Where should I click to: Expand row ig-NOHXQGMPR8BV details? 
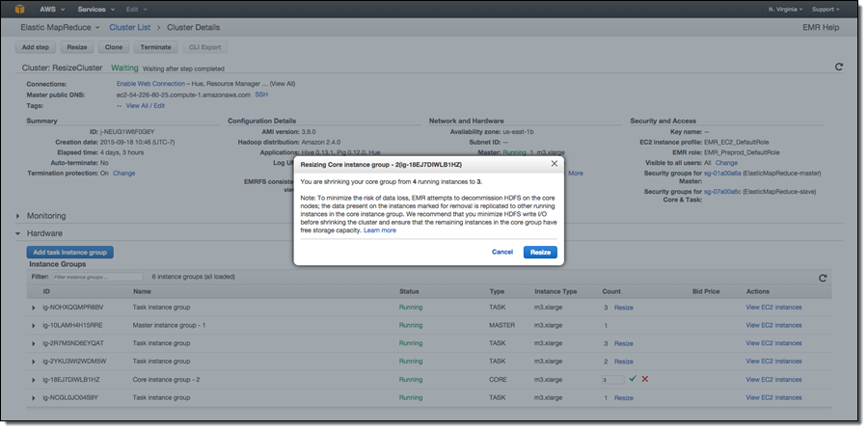click(34, 307)
